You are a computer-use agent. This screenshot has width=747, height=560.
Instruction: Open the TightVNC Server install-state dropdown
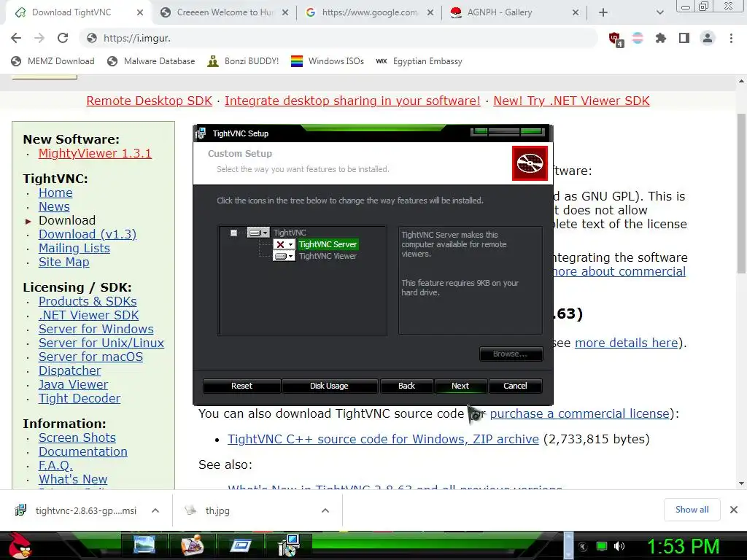285,245
